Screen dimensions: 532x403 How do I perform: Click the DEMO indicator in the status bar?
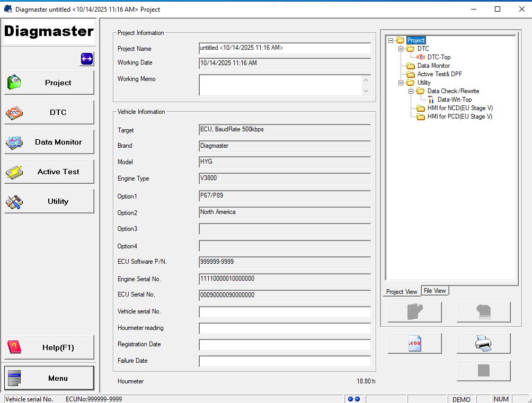(x=461, y=399)
